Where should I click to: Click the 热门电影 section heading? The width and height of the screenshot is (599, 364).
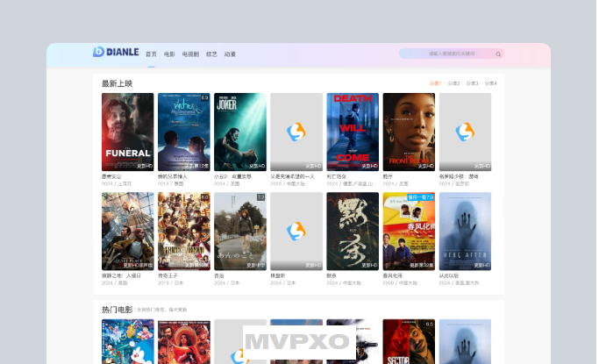coord(117,310)
